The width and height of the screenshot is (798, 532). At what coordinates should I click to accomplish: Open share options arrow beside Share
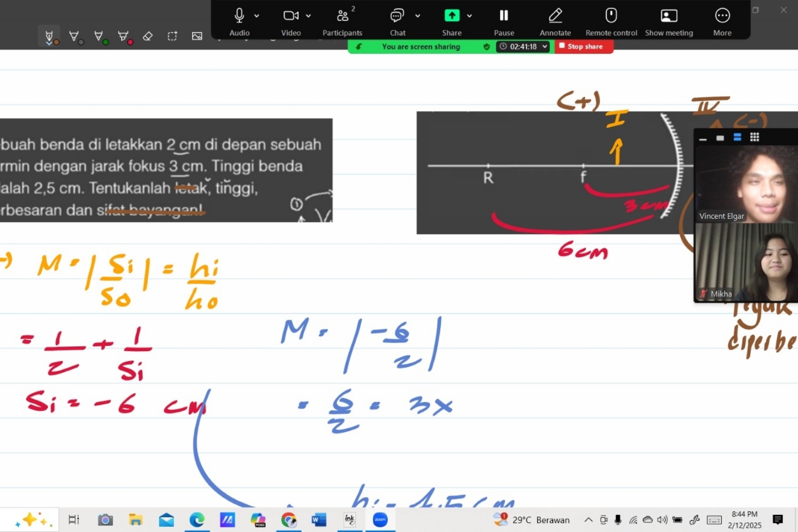click(470, 16)
